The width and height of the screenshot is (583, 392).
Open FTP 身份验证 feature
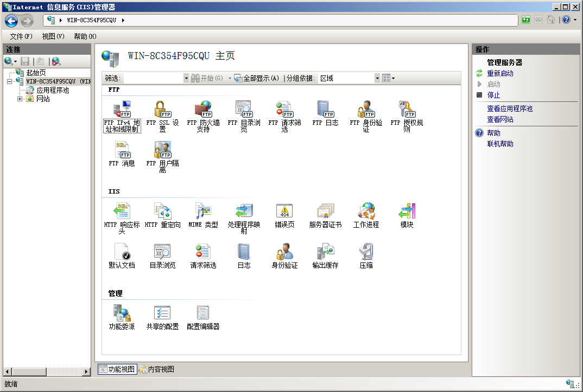coord(366,116)
